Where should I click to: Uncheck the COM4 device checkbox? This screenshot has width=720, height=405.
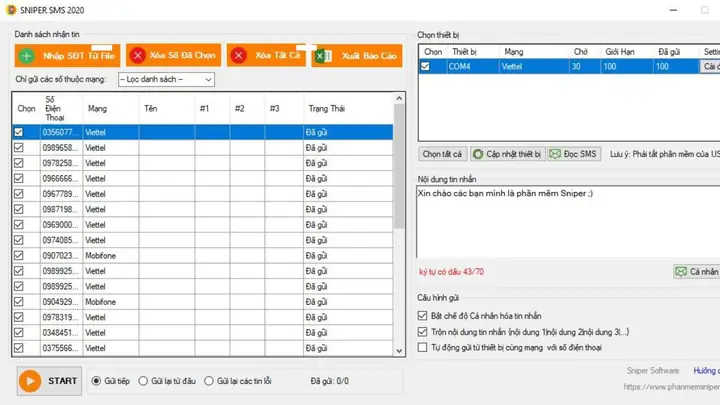[x=425, y=67]
